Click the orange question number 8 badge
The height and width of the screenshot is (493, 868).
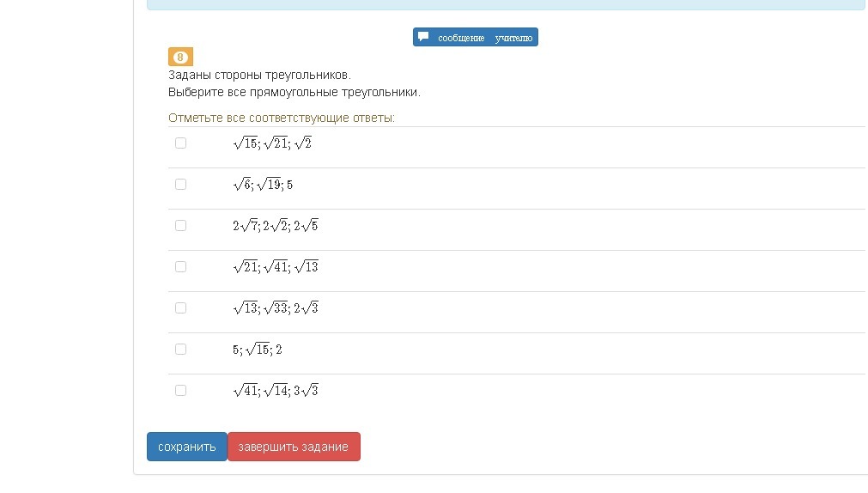(180, 57)
